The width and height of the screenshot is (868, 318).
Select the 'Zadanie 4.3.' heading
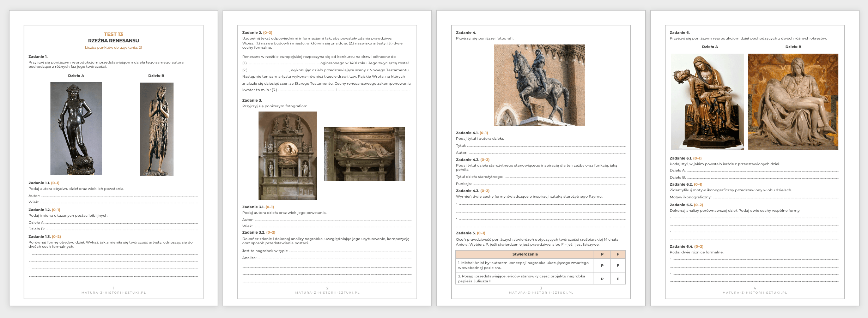pyautogui.click(x=468, y=191)
